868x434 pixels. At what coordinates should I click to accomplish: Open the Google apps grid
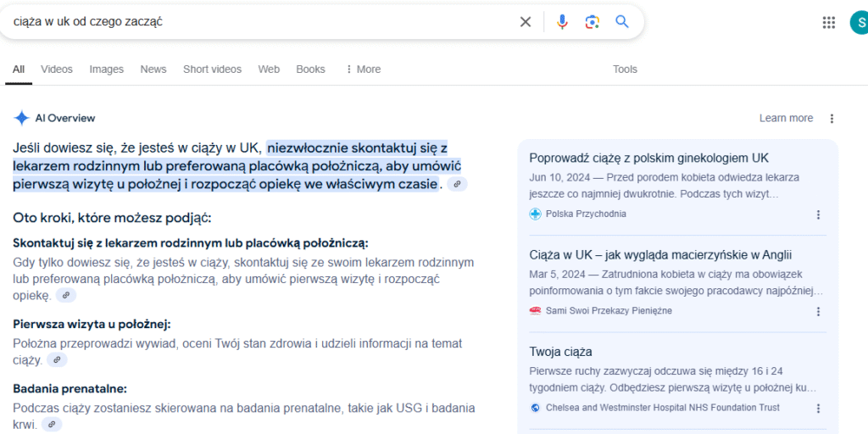click(829, 23)
